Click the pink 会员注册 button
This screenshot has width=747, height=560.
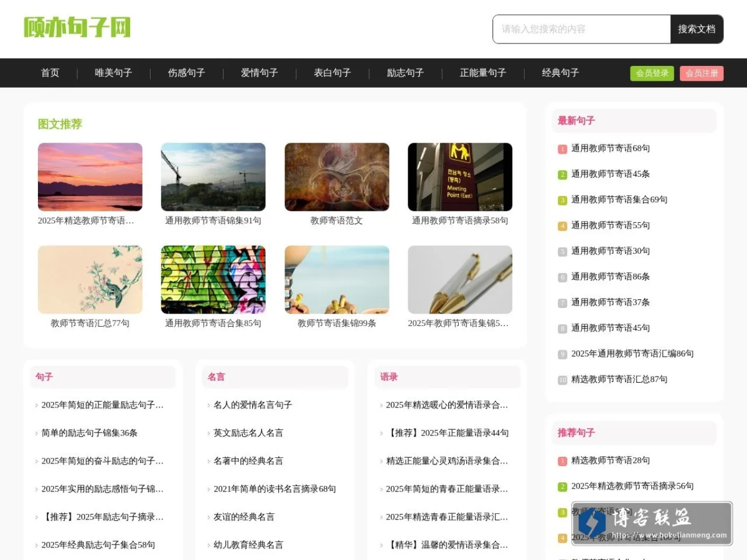pyautogui.click(x=702, y=73)
